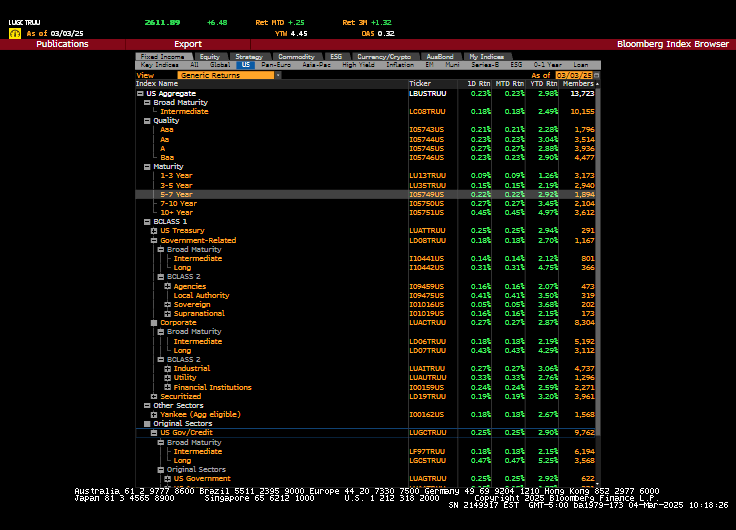This screenshot has height=530, width=736.
Task: Collapse the Quality group
Action: coord(147,121)
